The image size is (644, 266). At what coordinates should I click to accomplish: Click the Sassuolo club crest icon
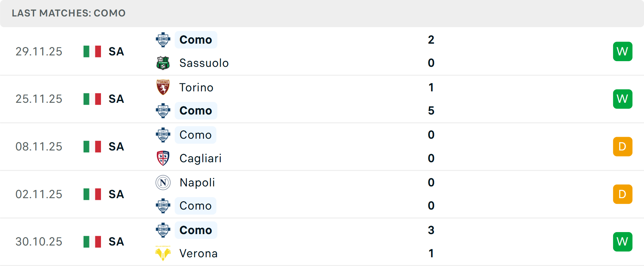coord(163,63)
